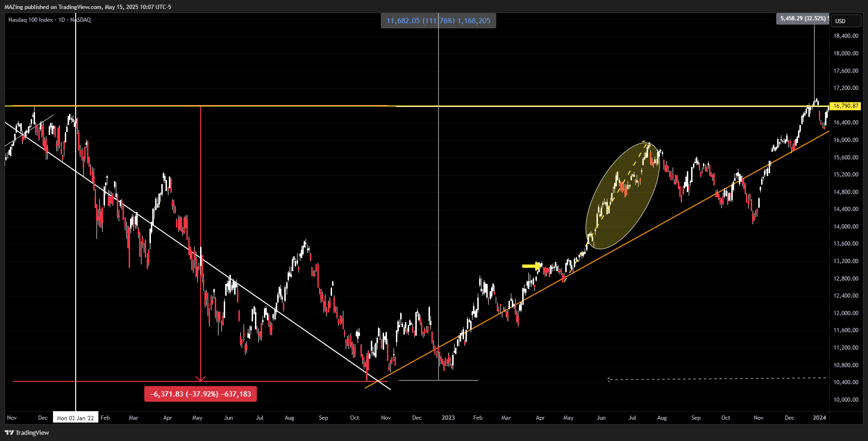Viewport: 868px width, 441px height.
Task: Select the yellow ellipse highlight drawing
Action: point(623,195)
